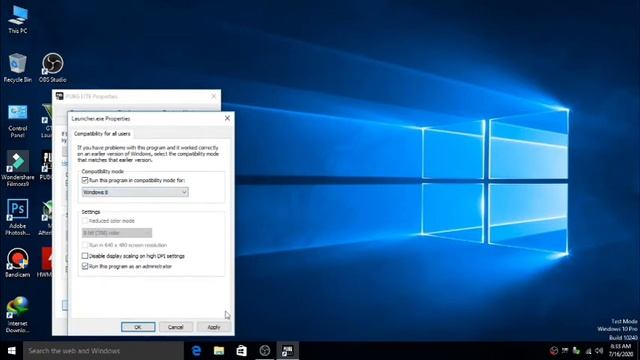
Task: Open Internet Download Manager shortcut
Action: 18,314
